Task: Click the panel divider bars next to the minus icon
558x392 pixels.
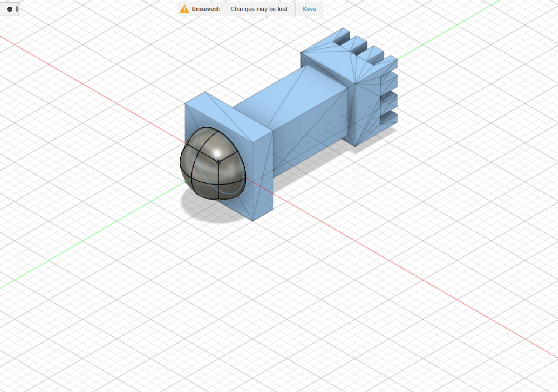Action: (x=17, y=9)
